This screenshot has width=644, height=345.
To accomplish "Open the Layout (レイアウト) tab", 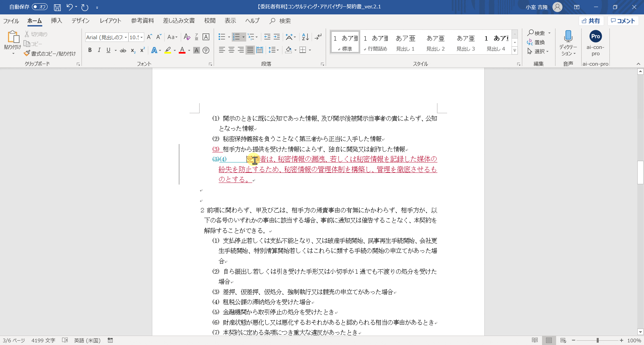I will click(x=110, y=21).
